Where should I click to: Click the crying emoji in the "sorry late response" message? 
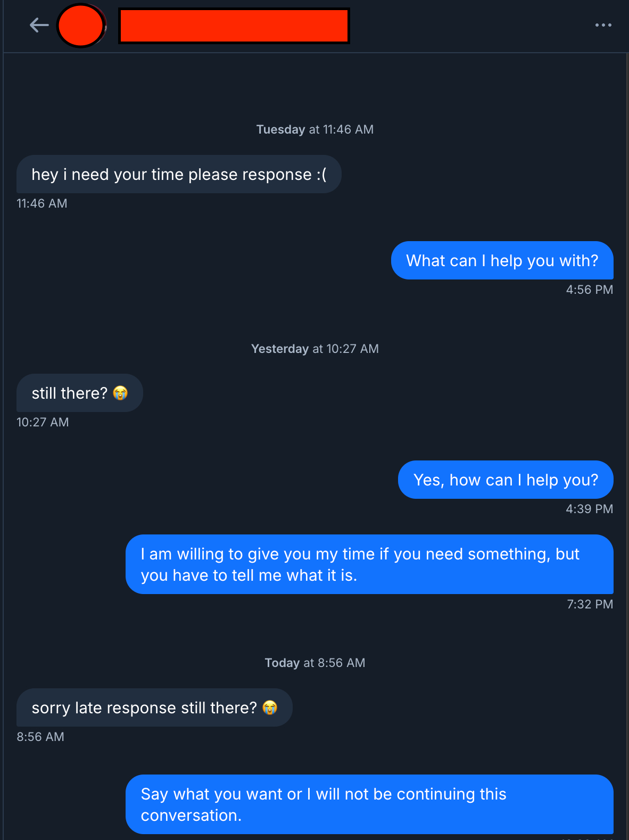270,707
